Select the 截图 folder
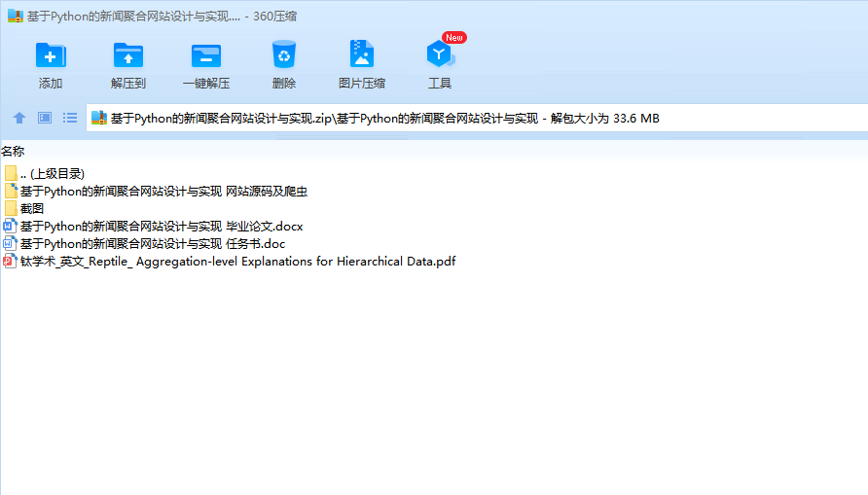Viewport: 868px width, 495px height. [23, 208]
